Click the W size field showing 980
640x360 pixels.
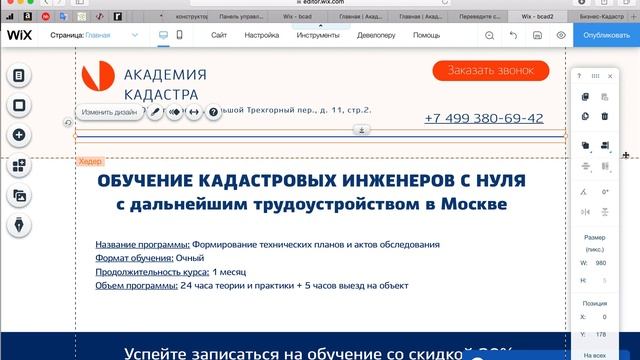pyautogui.click(x=600, y=263)
